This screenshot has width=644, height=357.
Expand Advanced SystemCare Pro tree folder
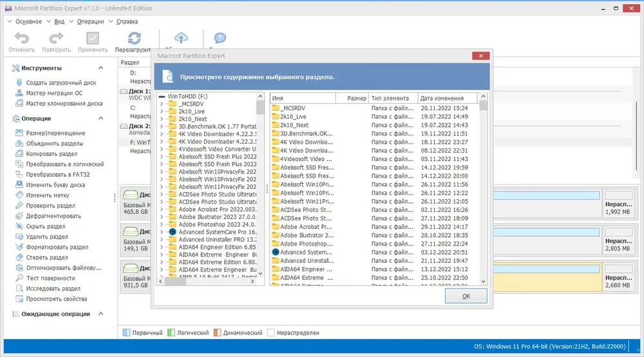point(162,232)
